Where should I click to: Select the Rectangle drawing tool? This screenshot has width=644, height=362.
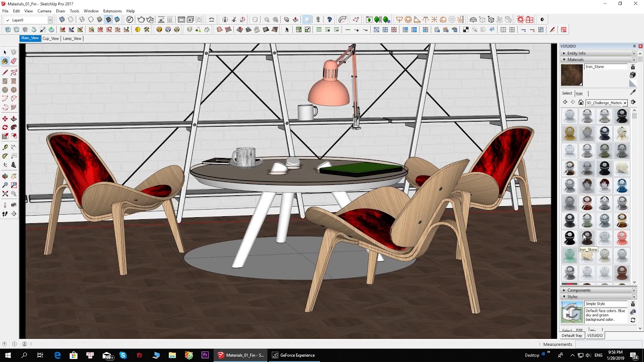coord(5,81)
